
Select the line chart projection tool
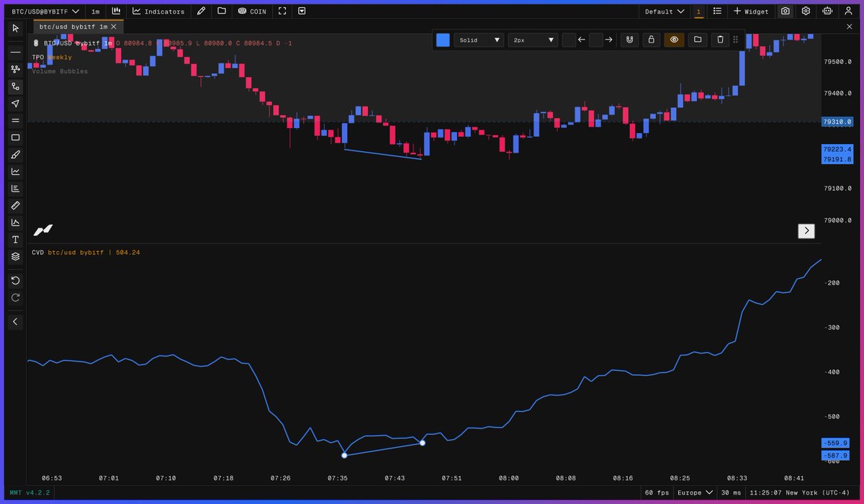point(16,171)
